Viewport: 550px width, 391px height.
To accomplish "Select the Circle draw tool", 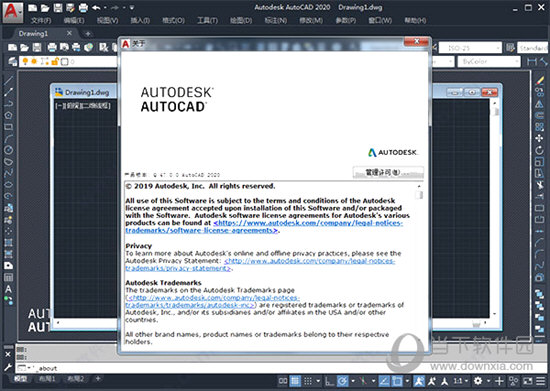I will pos(8,150).
